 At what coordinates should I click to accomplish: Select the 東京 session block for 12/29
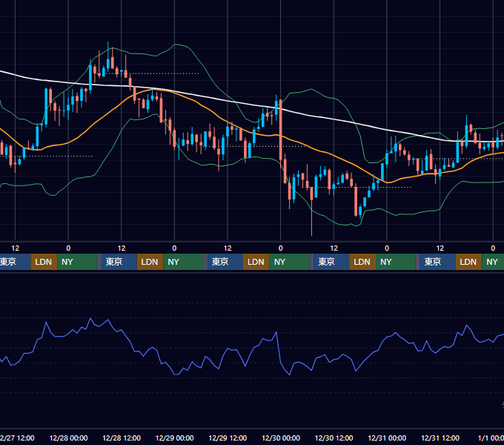click(225, 262)
